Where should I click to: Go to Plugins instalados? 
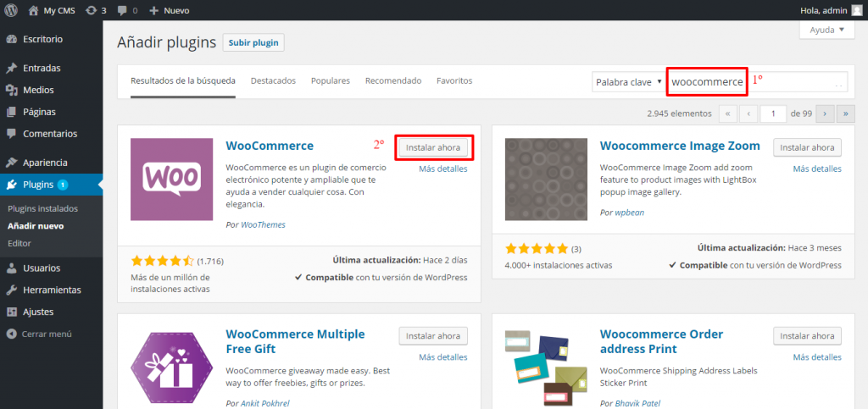tap(42, 208)
